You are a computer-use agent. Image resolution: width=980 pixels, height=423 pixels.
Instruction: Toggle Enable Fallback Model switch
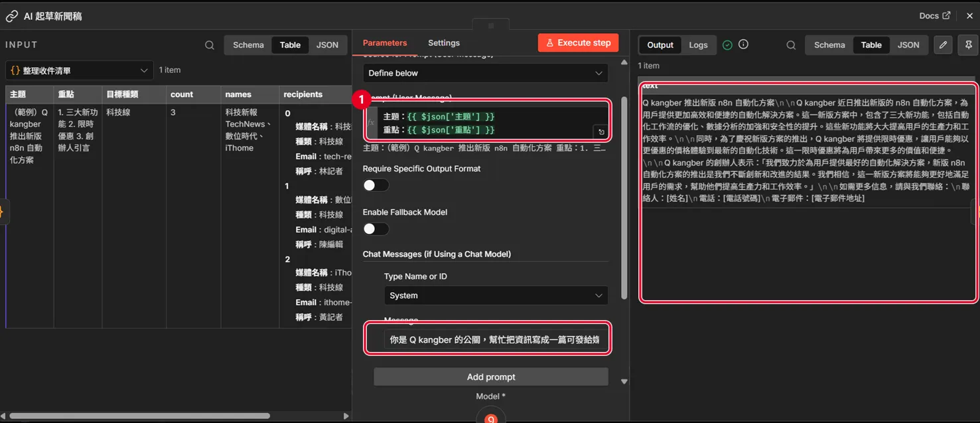376,229
